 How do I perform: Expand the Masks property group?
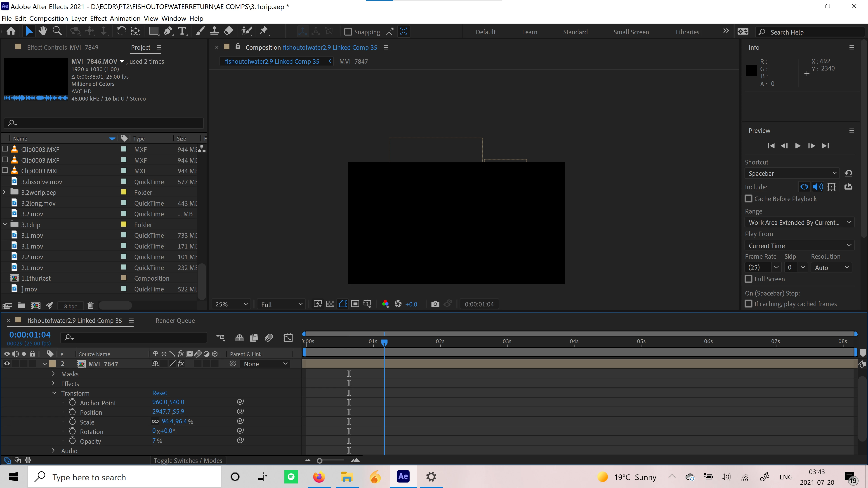click(x=53, y=374)
